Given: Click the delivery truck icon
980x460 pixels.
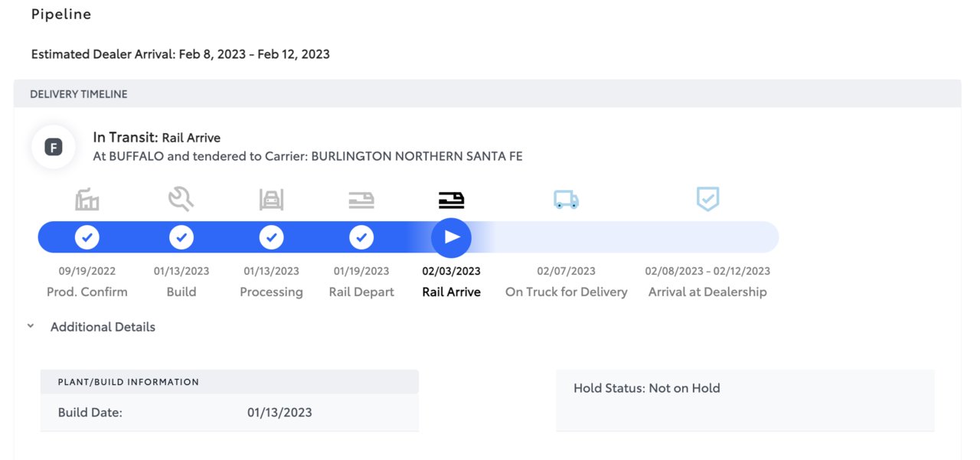Looking at the screenshot, I should [567, 201].
